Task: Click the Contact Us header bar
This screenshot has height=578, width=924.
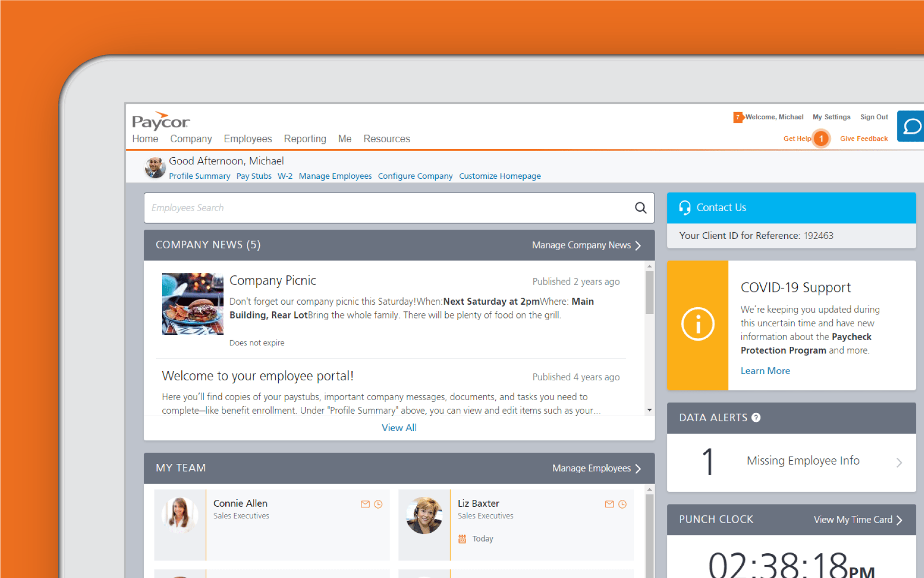Action: [791, 208]
